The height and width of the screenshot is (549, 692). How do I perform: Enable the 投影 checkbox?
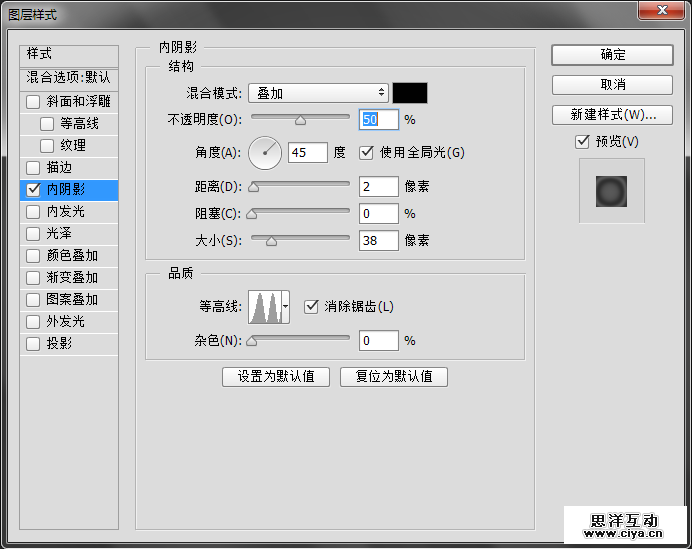(x=34, y=344)
